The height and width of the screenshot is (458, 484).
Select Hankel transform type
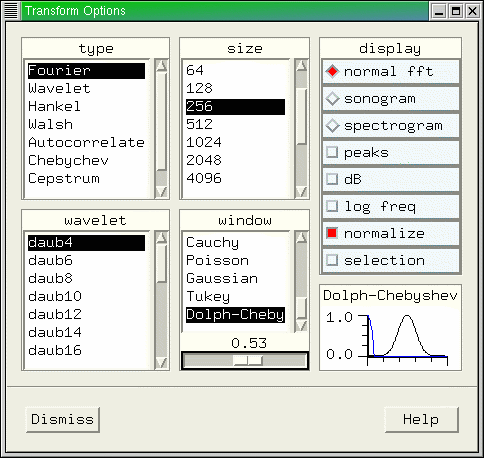click(x=86, y=107)
